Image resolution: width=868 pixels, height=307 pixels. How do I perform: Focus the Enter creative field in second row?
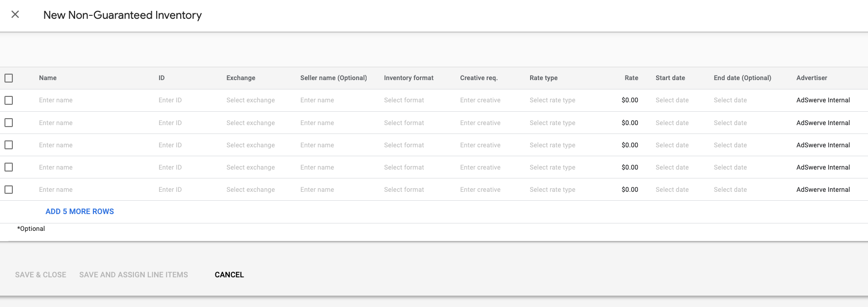tap(480, 123)
